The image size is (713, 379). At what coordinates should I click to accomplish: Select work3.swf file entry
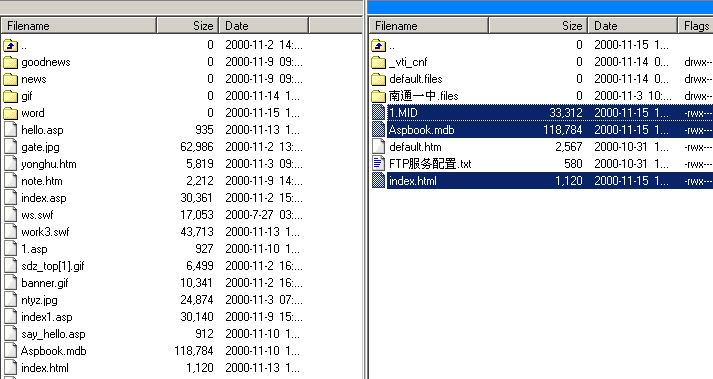tap(45, 232)
